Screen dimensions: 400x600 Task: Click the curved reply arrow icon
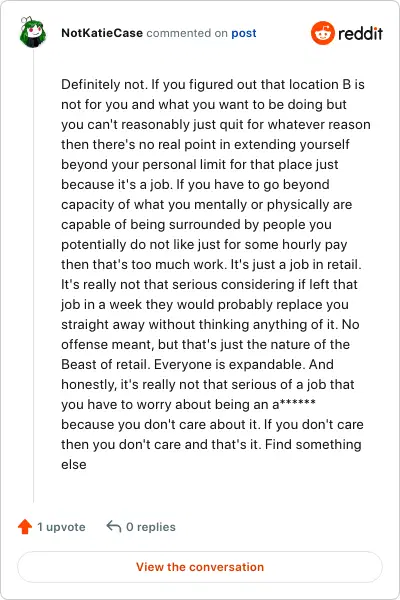(x=114, y=527)
